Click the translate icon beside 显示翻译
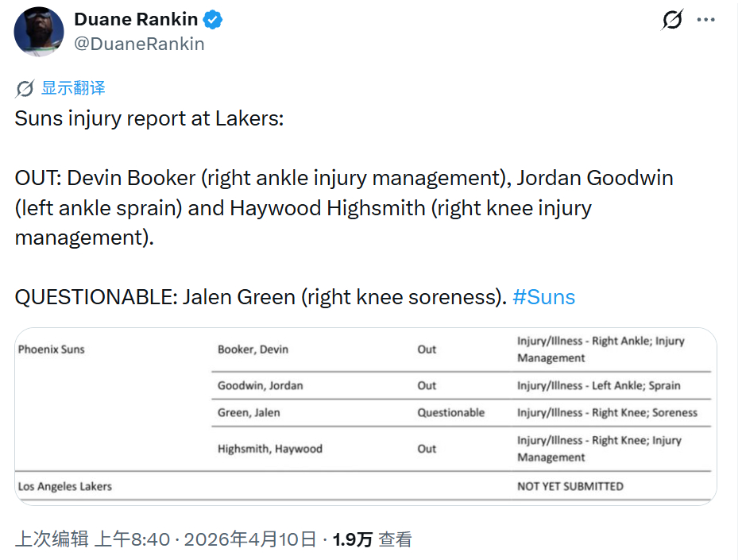The height and width of the screenshot is (560, 742). (25, 88)
